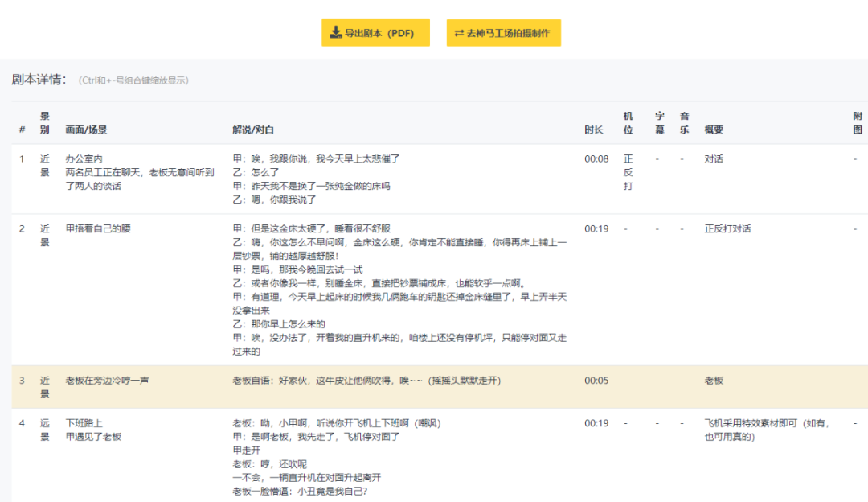Click the 飞机采用特效素材即可 summary cell

(x=767, y=430)
